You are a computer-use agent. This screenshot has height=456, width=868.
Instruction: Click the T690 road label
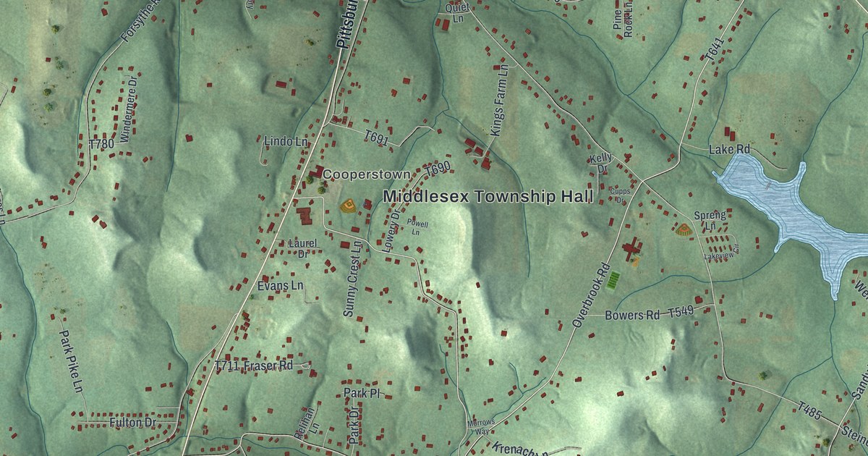438,171
